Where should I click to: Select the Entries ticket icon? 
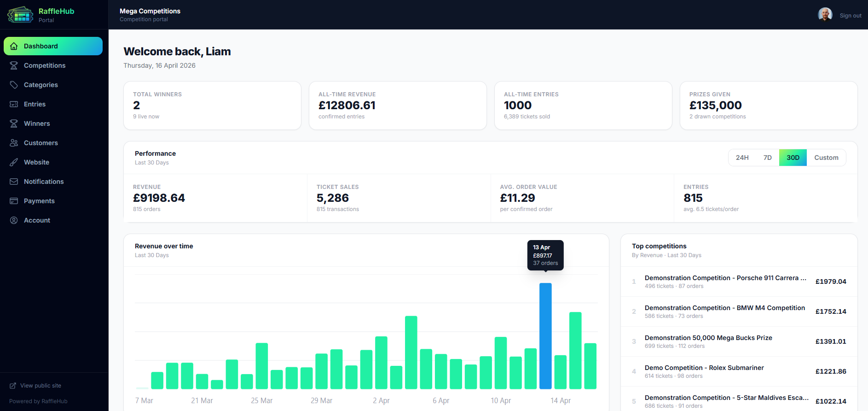pyautogui.click(x=14, y=104)
